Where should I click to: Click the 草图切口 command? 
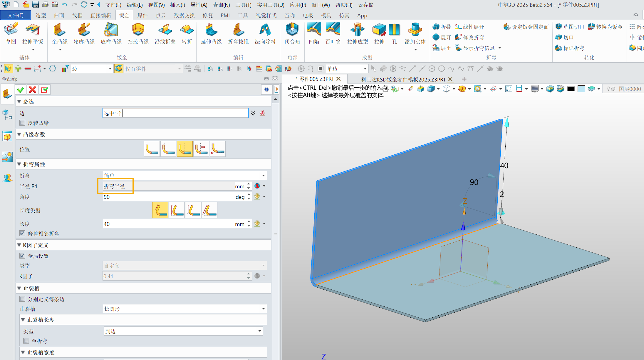pyautogui.click(x=569, y=27)
